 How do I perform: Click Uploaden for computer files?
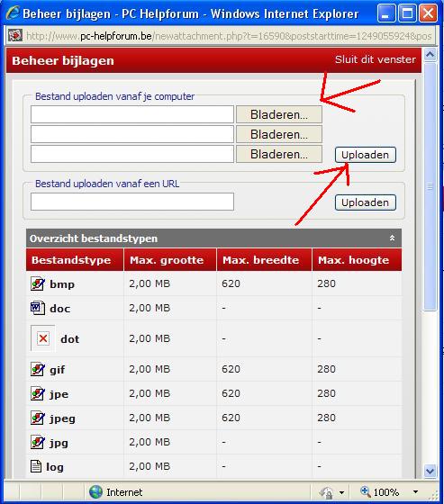[x=365, y=155]
